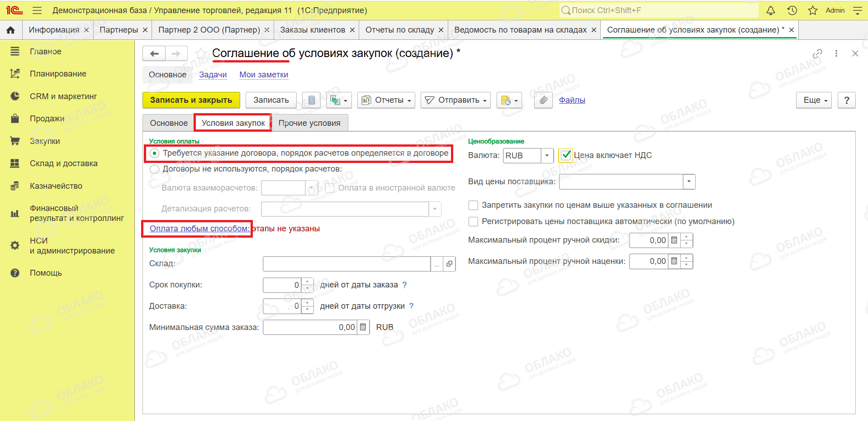This screenshot has width=868, height=421.
Task: Open the reminder/notes icon dropdown
Action: [509, 100]
